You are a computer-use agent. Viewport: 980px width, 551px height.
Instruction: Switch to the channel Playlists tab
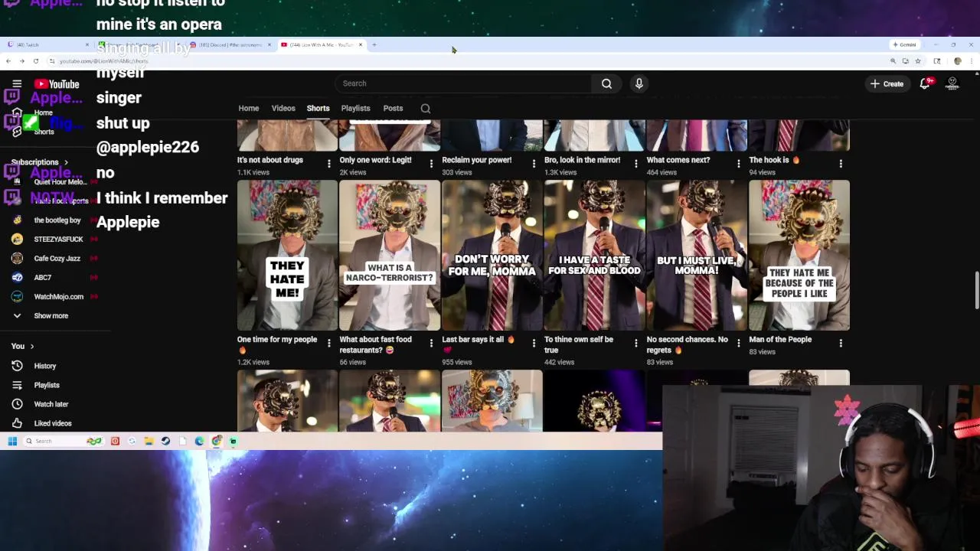pyautogui.click(x=355, y=109)
